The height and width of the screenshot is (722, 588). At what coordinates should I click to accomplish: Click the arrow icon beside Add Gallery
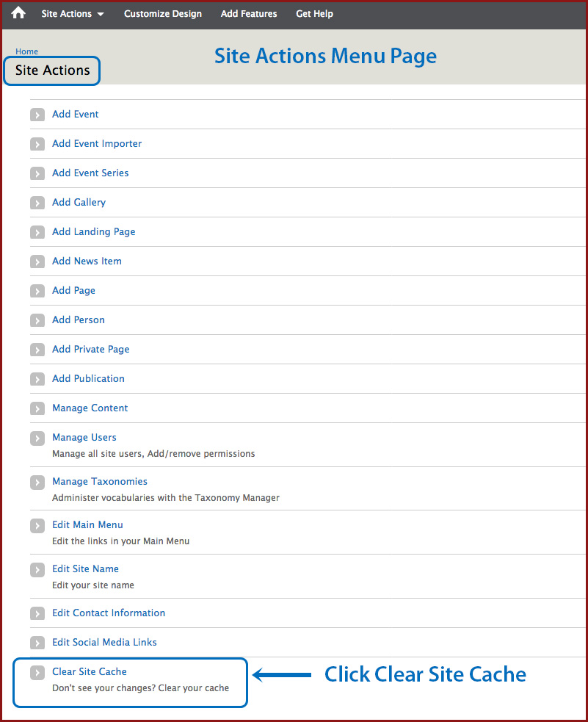point(37,203)
